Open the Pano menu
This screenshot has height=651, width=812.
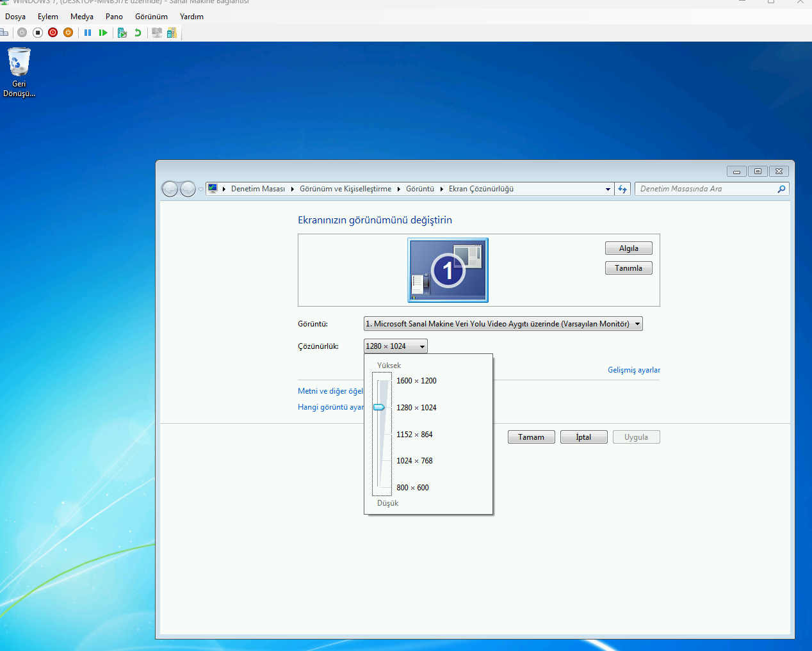coord(114,17)
